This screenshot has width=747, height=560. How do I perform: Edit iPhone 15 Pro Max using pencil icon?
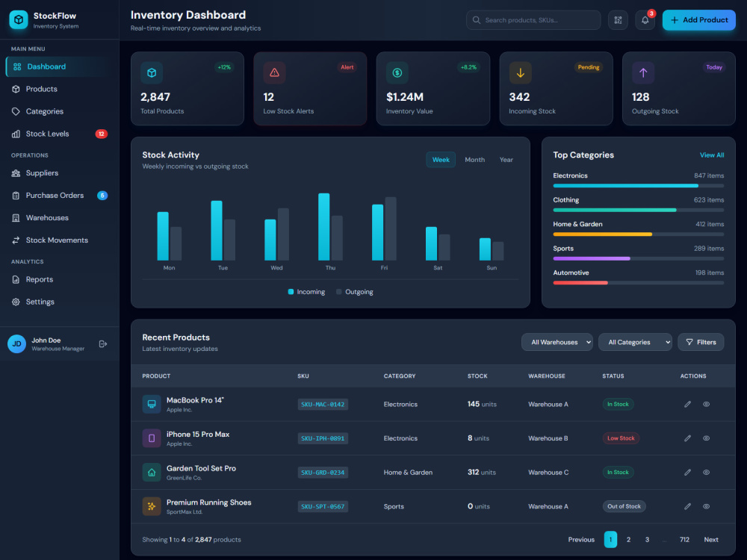687,438
